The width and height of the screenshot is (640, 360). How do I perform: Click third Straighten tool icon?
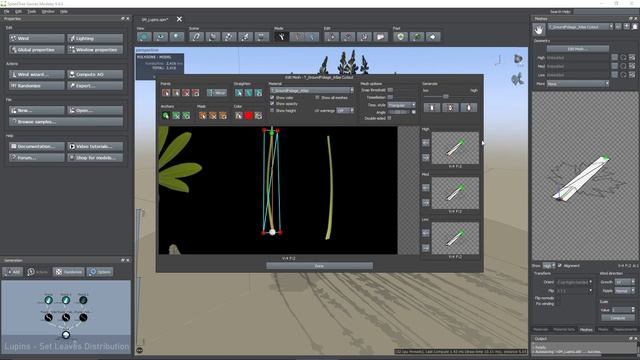click(258, 93)
